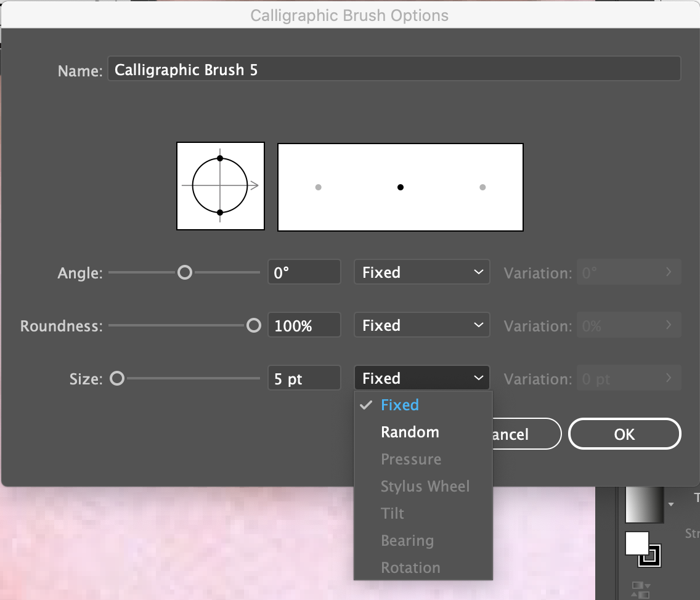This screenshot has width=700, height=600.
Task: Open the Angle "Fixed" dropdown
Action: 421,272
